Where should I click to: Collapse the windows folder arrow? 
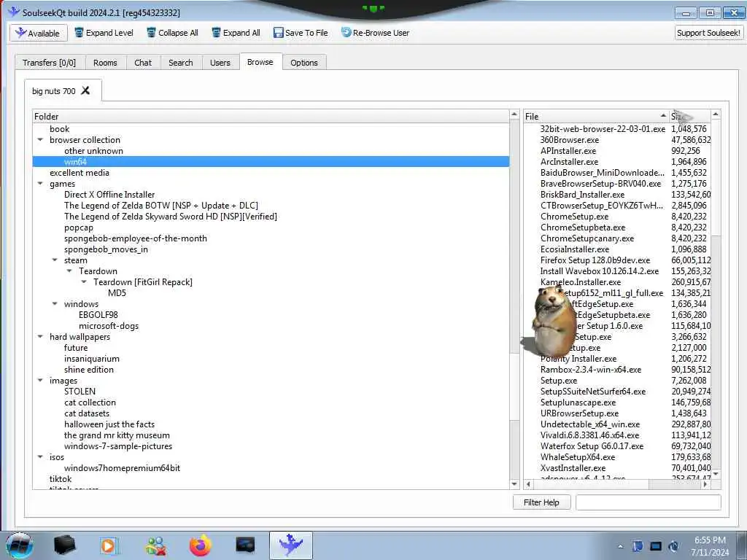coord(55,304)
